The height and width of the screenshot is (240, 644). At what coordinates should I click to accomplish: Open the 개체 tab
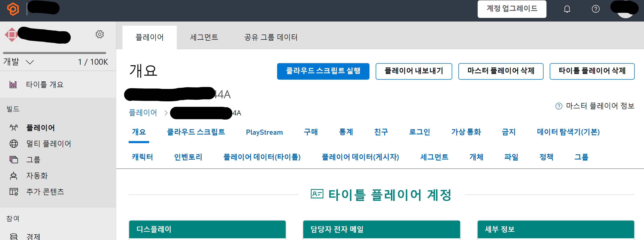[x=476, y=157]
